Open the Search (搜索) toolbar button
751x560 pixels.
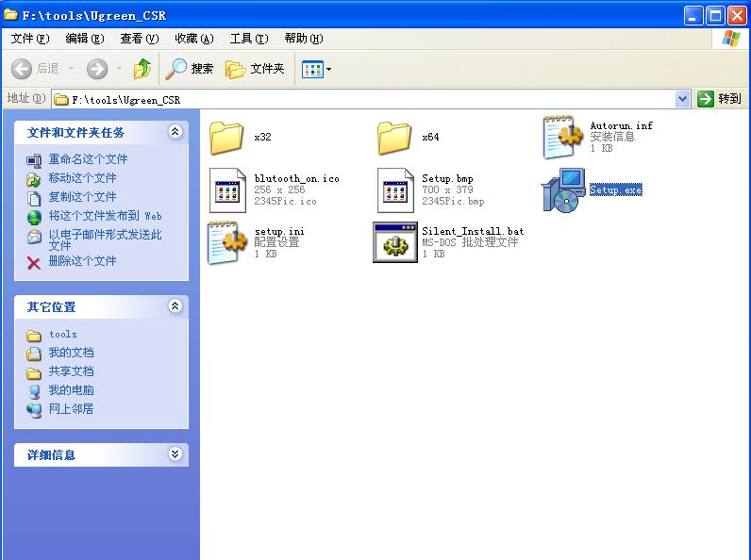pyautogui.click(x=190, y=69)
